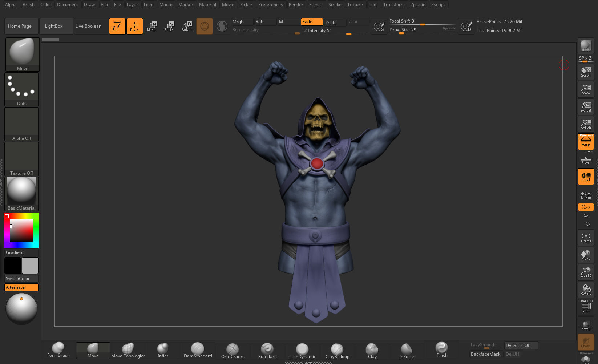598x364 pixels.
Task: Open the Alpha Off picker
Action: coord(21,124)
